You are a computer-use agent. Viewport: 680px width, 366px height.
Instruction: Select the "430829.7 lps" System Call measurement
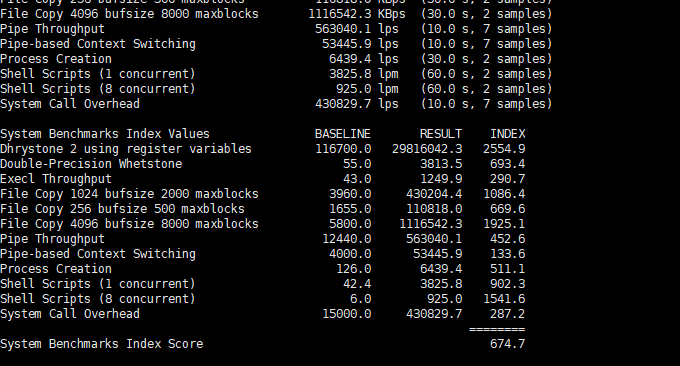point(357,104)
